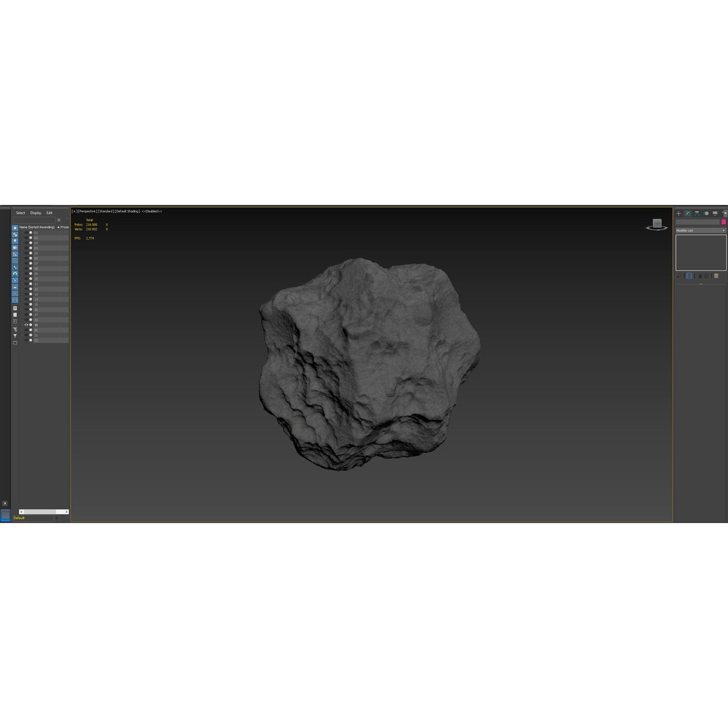Click the Frozen column header

pyautogui.click(x=64, y=227)
